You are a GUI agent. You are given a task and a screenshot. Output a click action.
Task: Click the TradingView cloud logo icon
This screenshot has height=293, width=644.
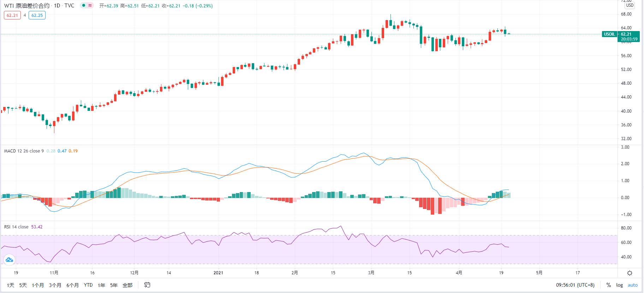coord(9,260)
